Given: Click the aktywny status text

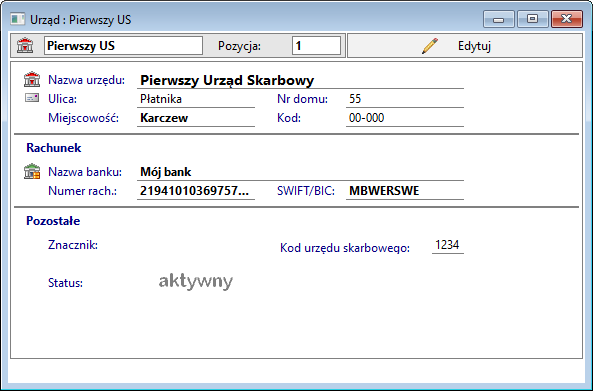Looking at the screenshot, I should pyautogui.click(x=196, y=281).
